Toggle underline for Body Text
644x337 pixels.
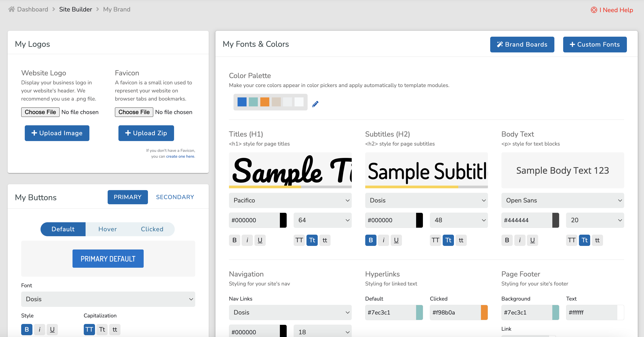tap(532, 240)
